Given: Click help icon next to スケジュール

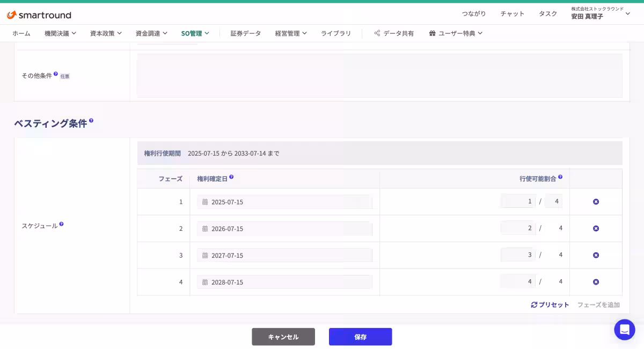Looking at the screenshot, I should [61, 224].
